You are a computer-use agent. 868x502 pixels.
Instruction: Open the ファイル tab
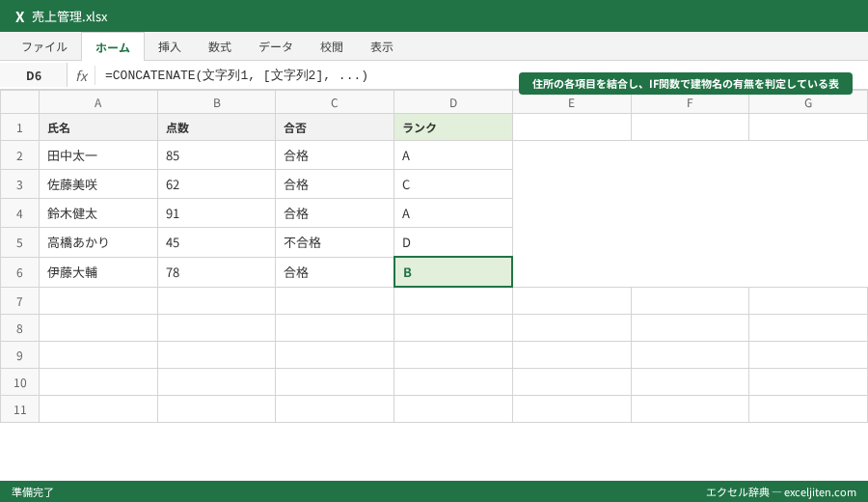tap(44, 47)
